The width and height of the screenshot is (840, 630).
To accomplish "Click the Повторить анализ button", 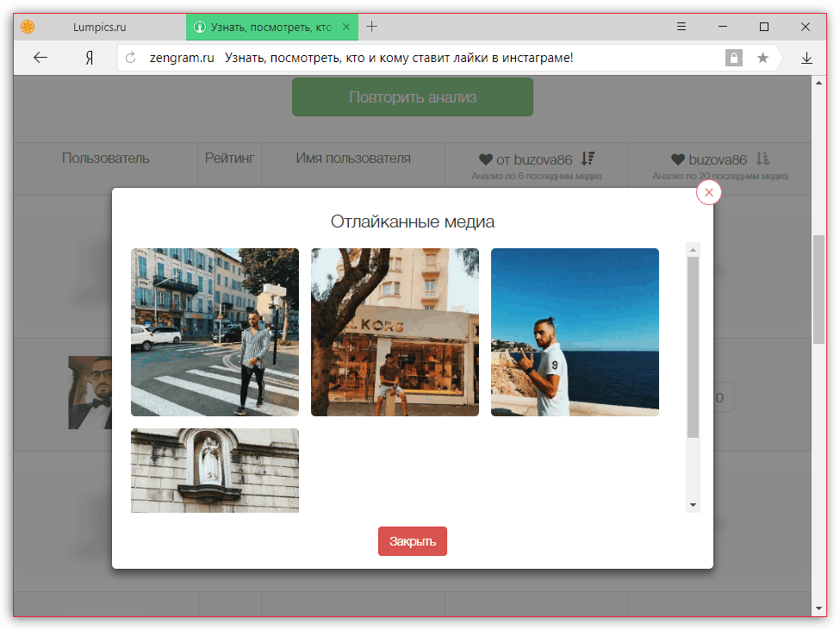I will tap(413, 97).
